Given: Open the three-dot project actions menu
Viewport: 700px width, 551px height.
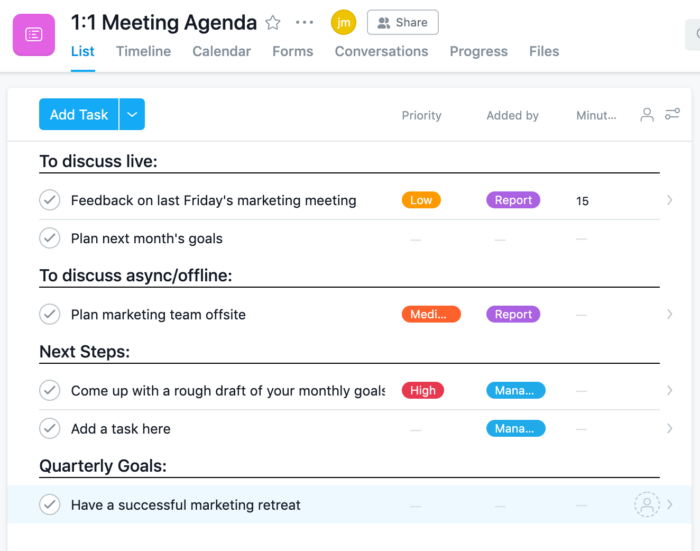Looking at the screenshot, I should (305, 23).
